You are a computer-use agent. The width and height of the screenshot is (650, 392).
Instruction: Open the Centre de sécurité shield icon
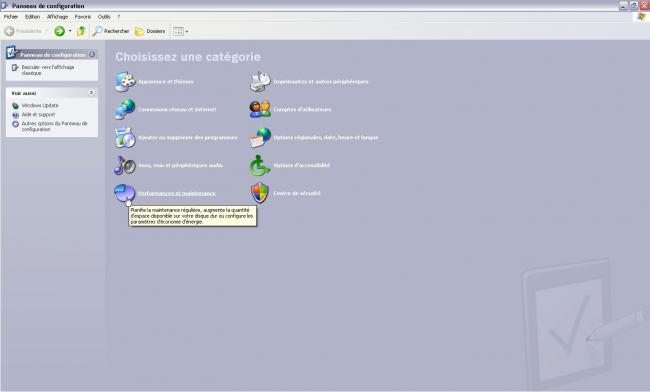tap(260, 193)
